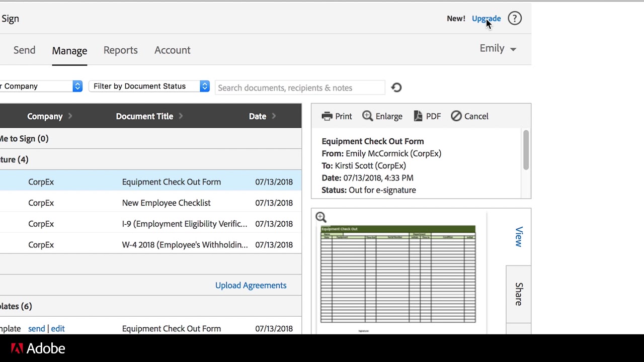Open the Account tab
644x362 pixels.
172,50
